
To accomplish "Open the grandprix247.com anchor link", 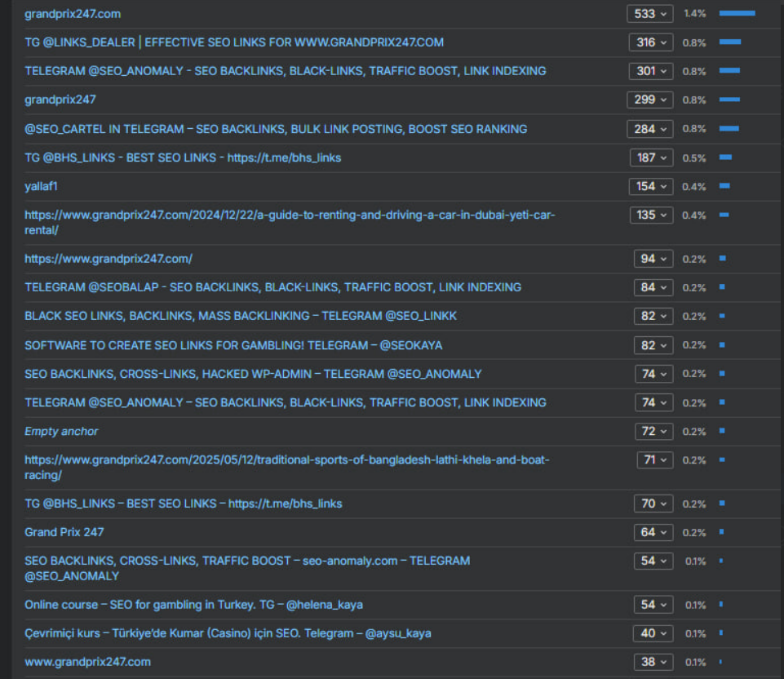I will (x=73, y=14).
